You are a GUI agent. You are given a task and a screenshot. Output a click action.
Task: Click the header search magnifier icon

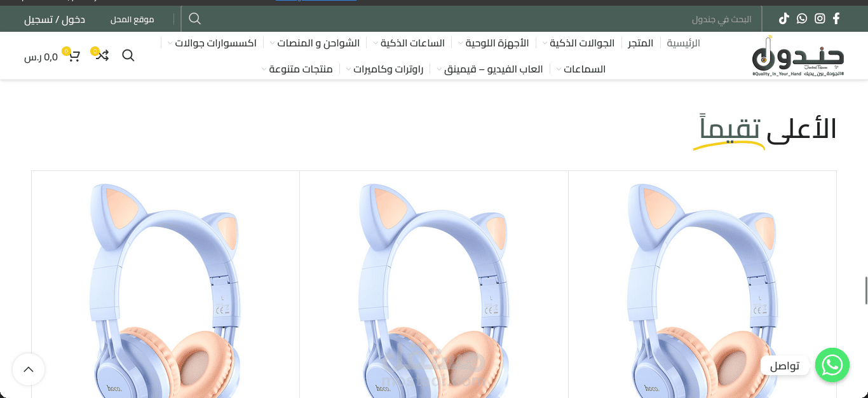click(128, 55)
